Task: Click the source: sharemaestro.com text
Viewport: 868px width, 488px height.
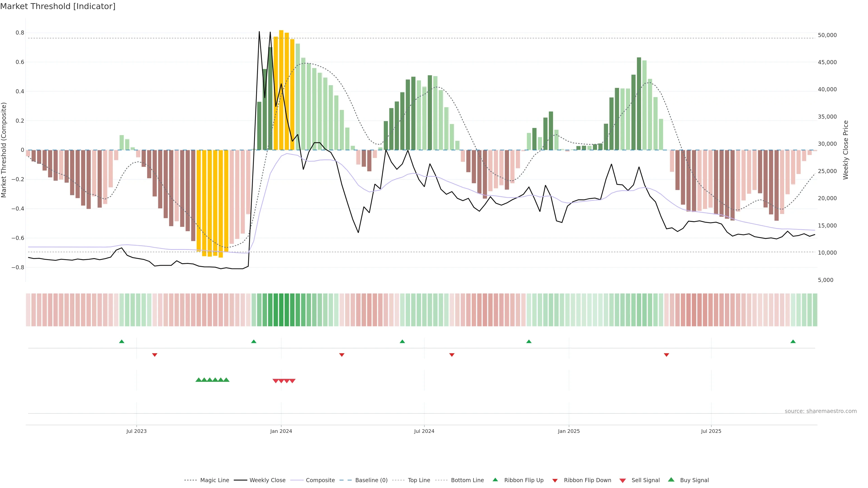Action: click(821, 411)
